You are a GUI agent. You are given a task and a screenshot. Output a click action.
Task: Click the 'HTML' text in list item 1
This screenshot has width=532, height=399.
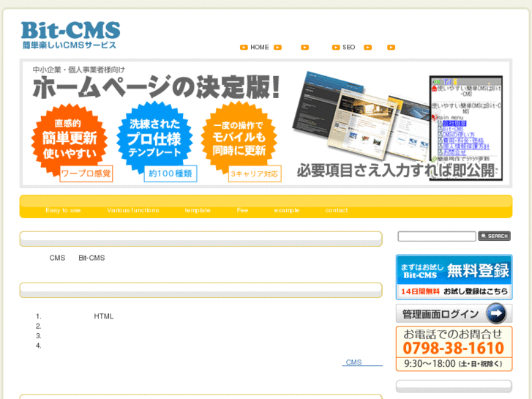pos(104,316)
